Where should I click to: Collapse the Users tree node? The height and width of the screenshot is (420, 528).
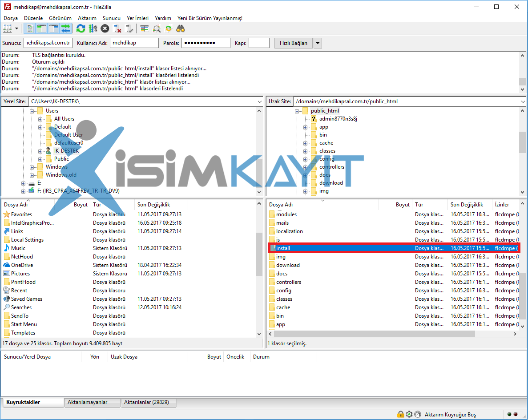pyautogui.click(x=32, y=111)
